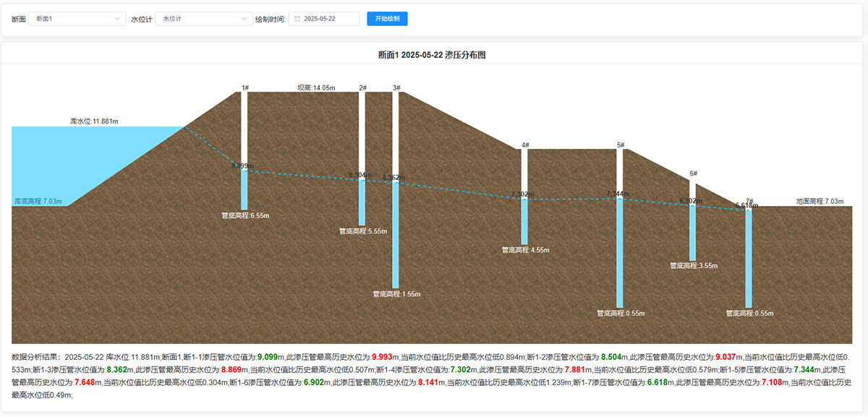Click the 库水位:11.881m reservoir level label
The height and width of the screenshot is (417, 868).
[93, 121]
